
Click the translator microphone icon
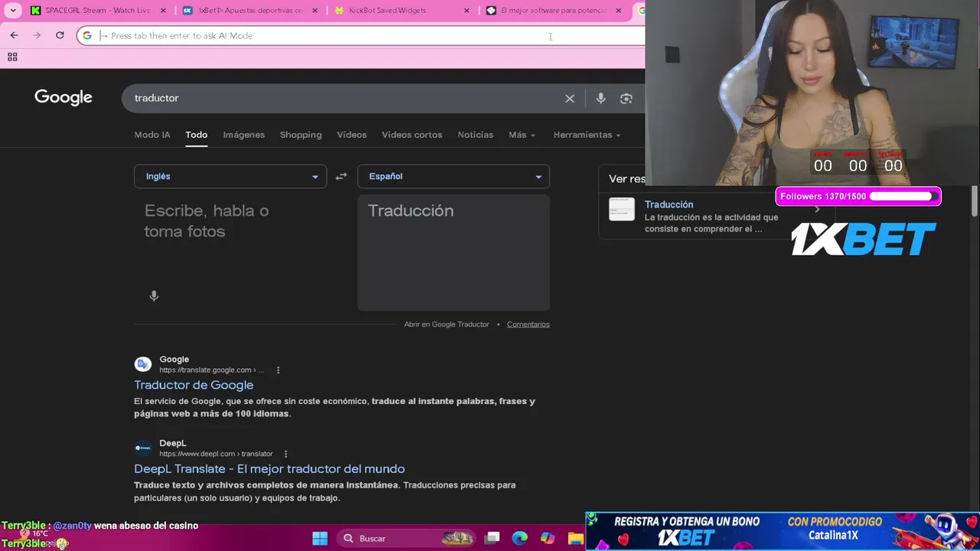click(154, 296)
